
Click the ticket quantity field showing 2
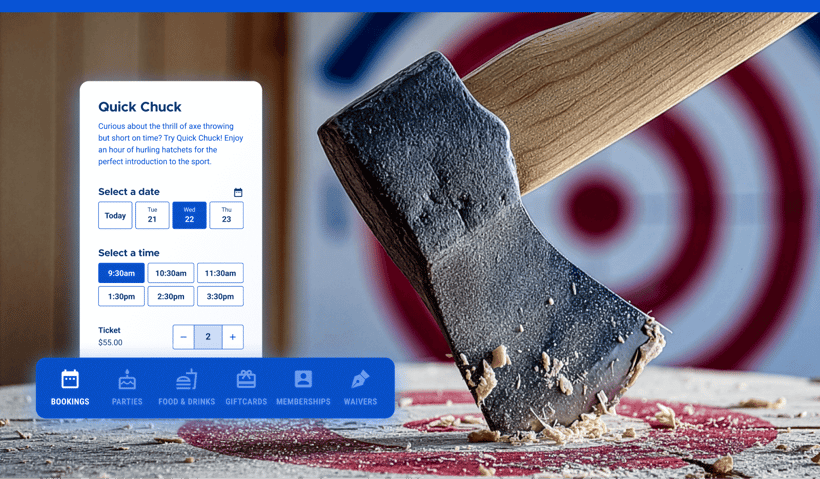208,337
